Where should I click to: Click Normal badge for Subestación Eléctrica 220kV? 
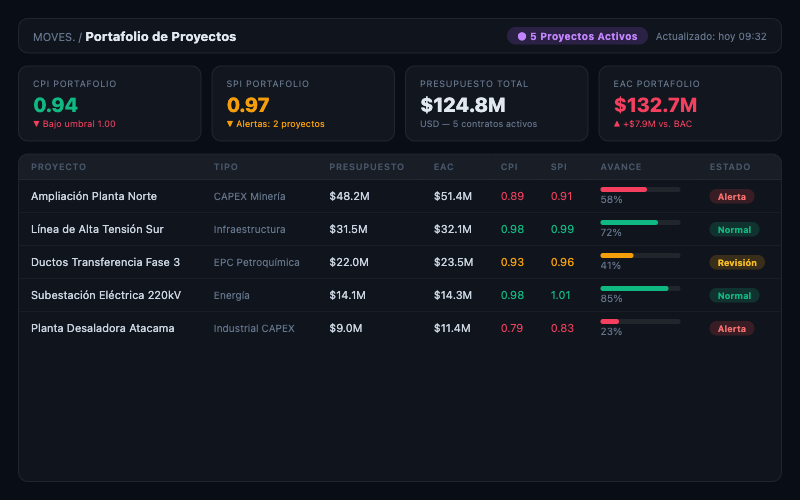(x=734, y=296)
